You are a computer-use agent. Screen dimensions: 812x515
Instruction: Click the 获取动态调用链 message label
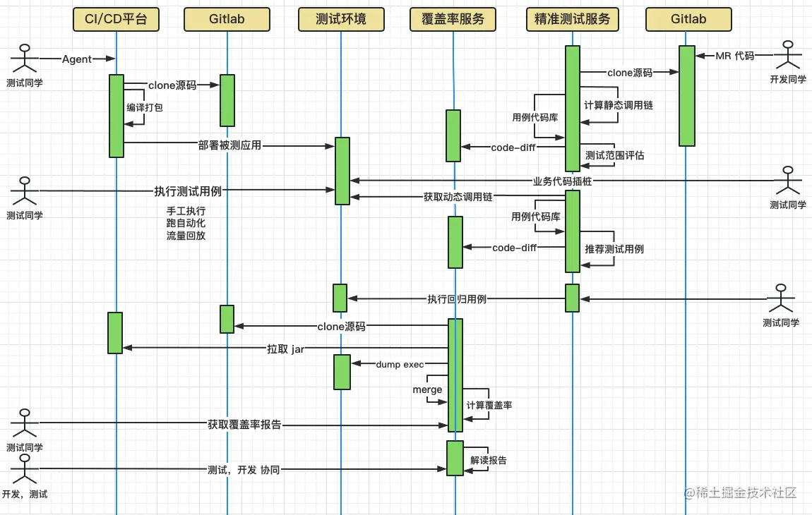(458, 197)
